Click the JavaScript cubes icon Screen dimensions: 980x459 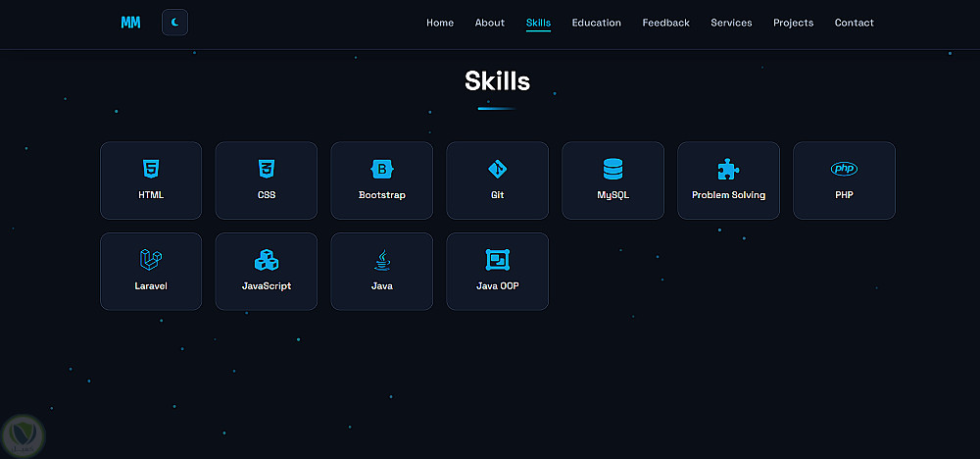pyautogui.click(x=267, y=260)
